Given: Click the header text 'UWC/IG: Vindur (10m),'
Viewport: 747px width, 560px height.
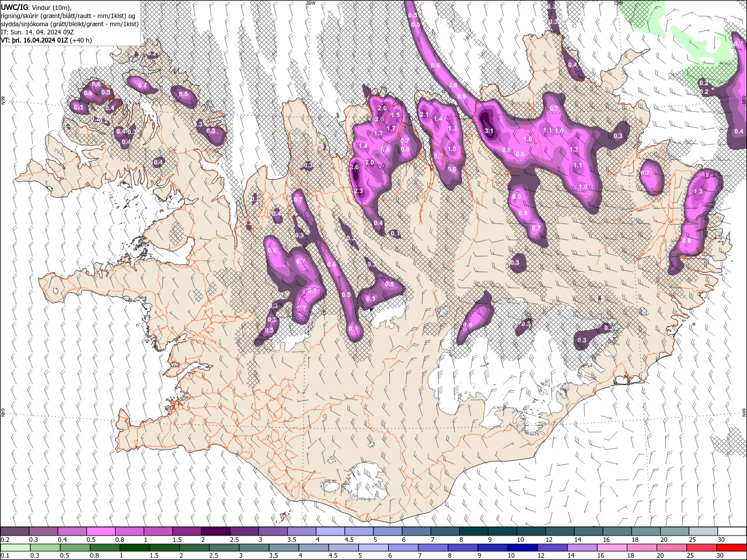Looking at the screenshot, I should coord(36,7).
